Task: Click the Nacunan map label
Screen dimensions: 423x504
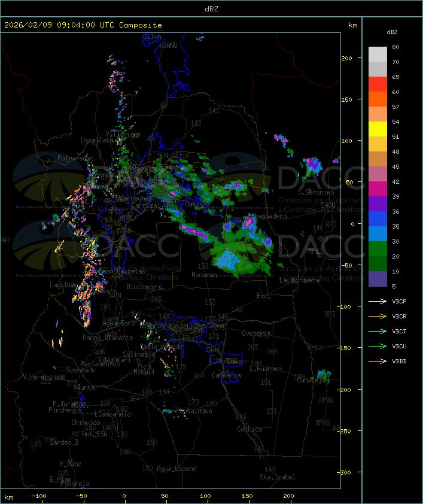Action: coord(204,275)
